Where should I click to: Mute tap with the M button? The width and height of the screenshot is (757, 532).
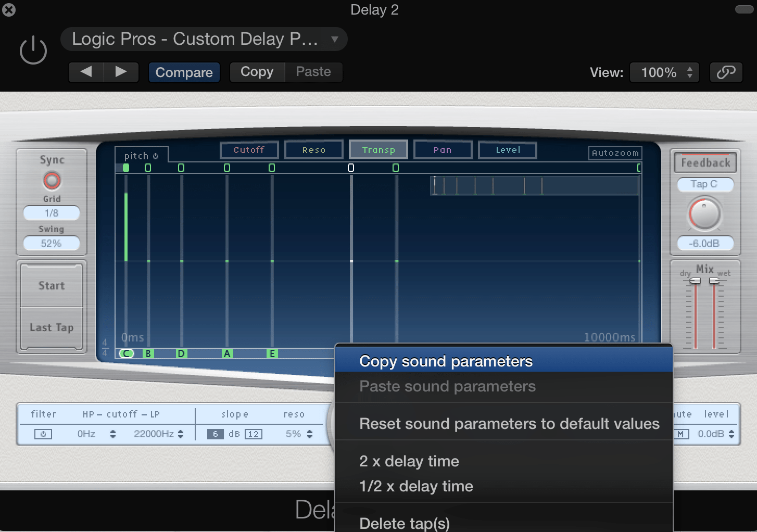(x=682, y=434)
